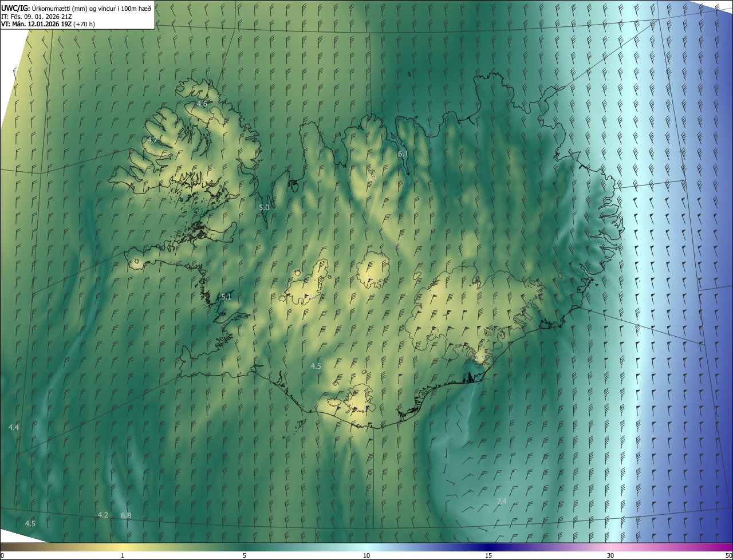This screenshot has width=733, height=560.
Task: Click the 7.4 value label on the map
Action: pos(502,502)
